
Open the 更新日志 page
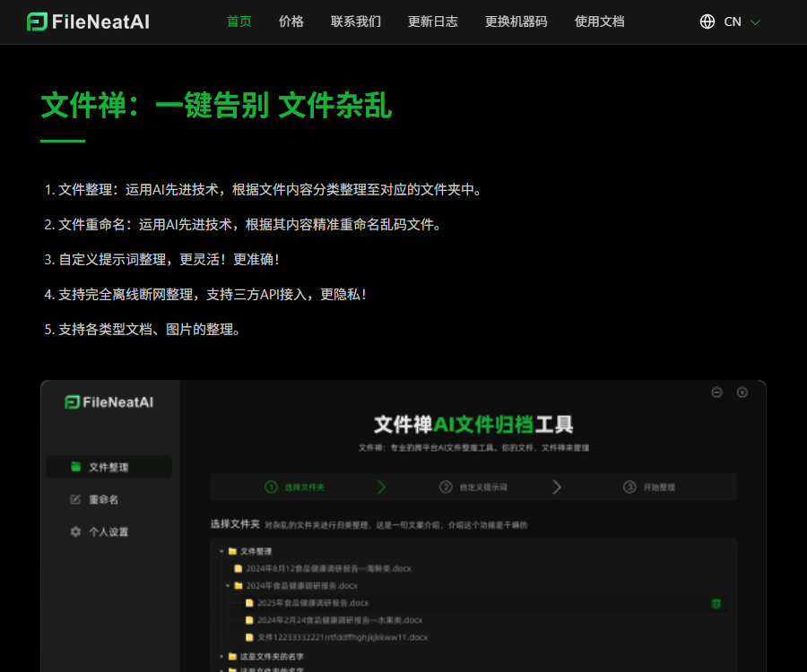point(433,22)
